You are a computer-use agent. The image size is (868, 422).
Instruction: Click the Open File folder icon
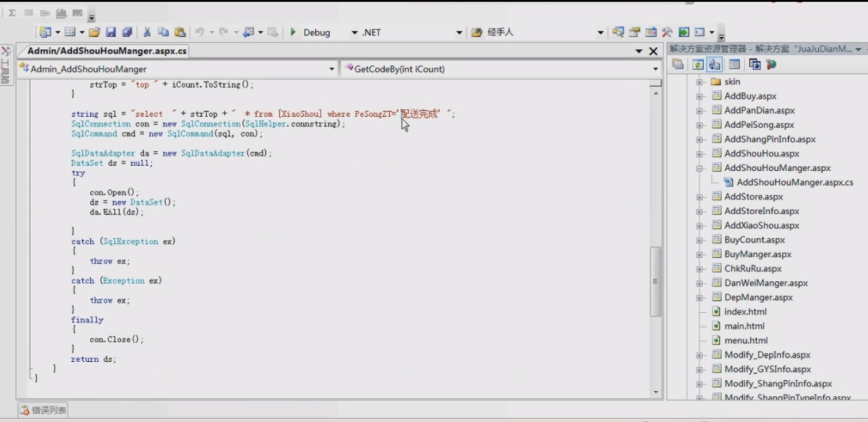tap(94, 33)
